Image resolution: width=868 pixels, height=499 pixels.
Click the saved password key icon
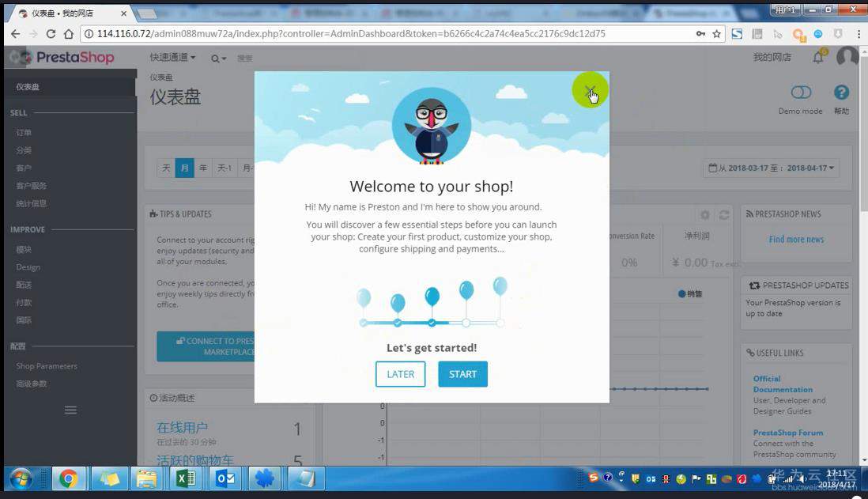701,34
